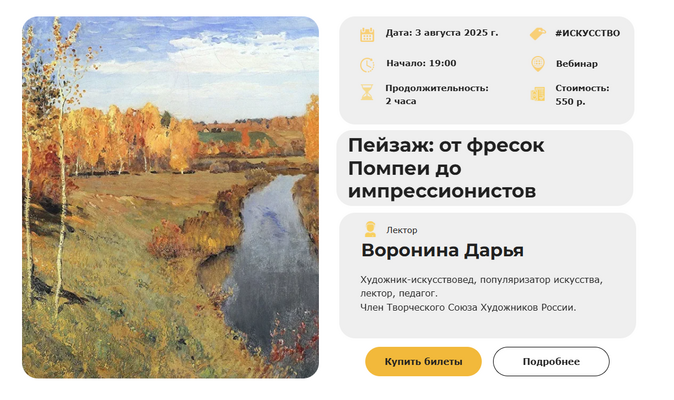Image resolution: width=674 pixels, height=400 pixels.
Task: Click the lecturer person icon
Action: click(x=370, y=229)
